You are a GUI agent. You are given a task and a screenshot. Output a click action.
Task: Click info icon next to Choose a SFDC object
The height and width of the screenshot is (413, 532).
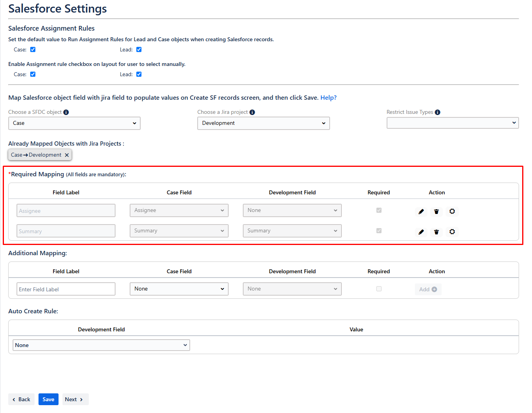66,112
